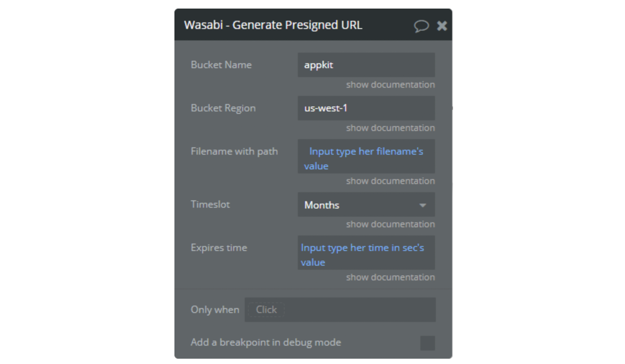Click the Bucket Name field containing appkit

pyautogui.click(x=366, y=65)
